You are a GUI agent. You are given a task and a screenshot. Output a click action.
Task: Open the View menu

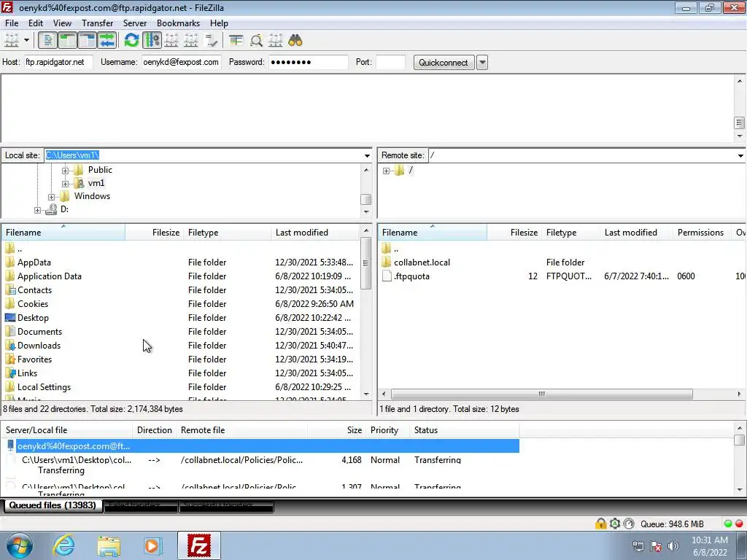click(62, 23)
